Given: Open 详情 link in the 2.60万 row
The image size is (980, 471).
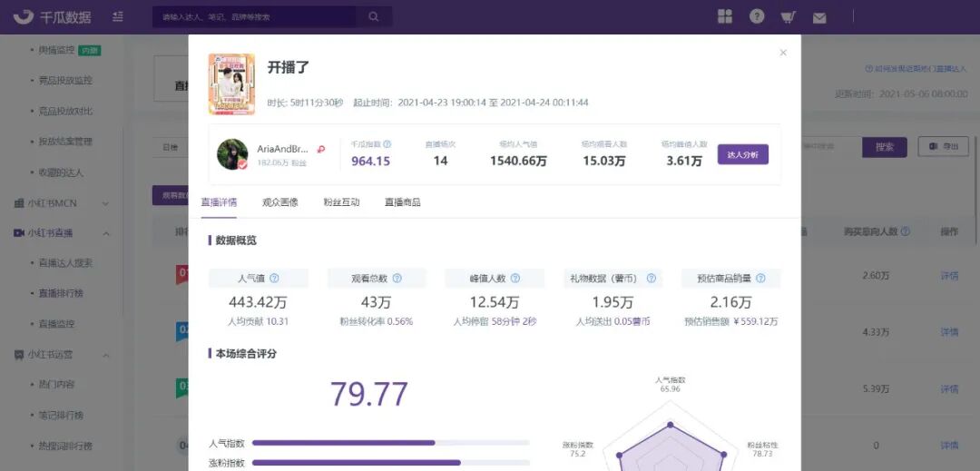Looking at the screenshot, I should pos(949,276).
